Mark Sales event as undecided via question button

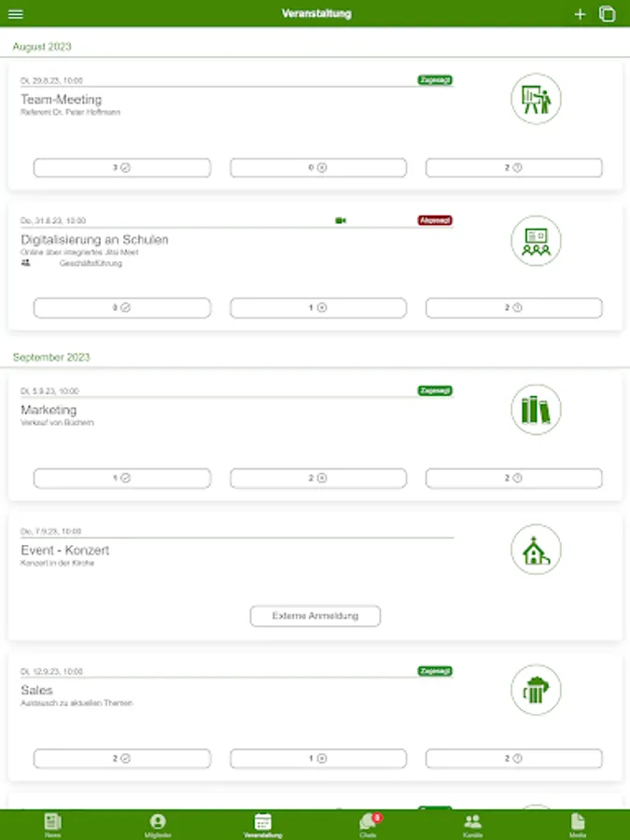click(x=514, y=759)
